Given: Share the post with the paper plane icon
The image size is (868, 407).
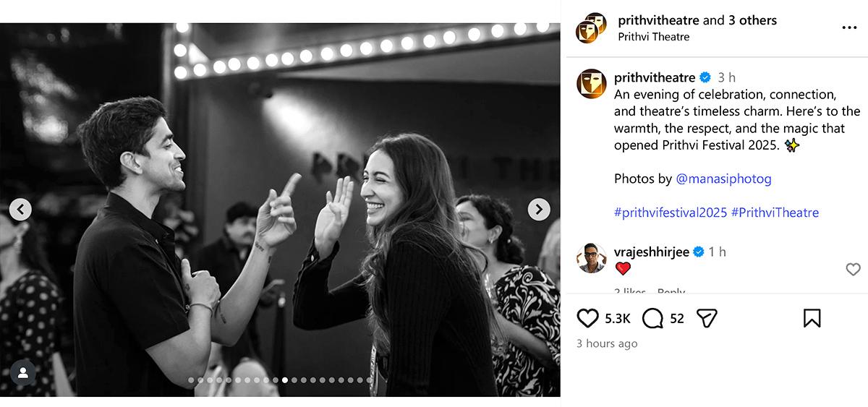Looking at the screenshot, I should [707, 318].
